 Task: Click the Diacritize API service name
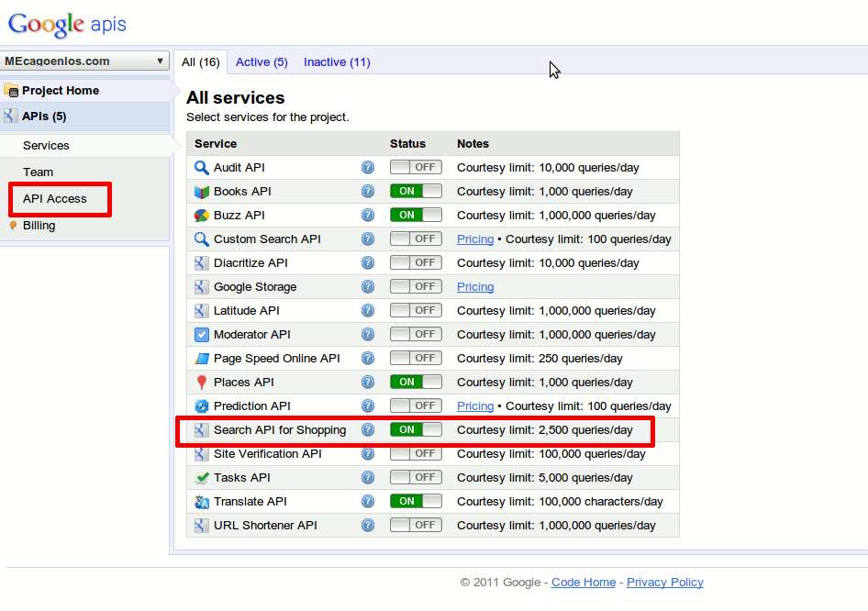pos(250,263)
